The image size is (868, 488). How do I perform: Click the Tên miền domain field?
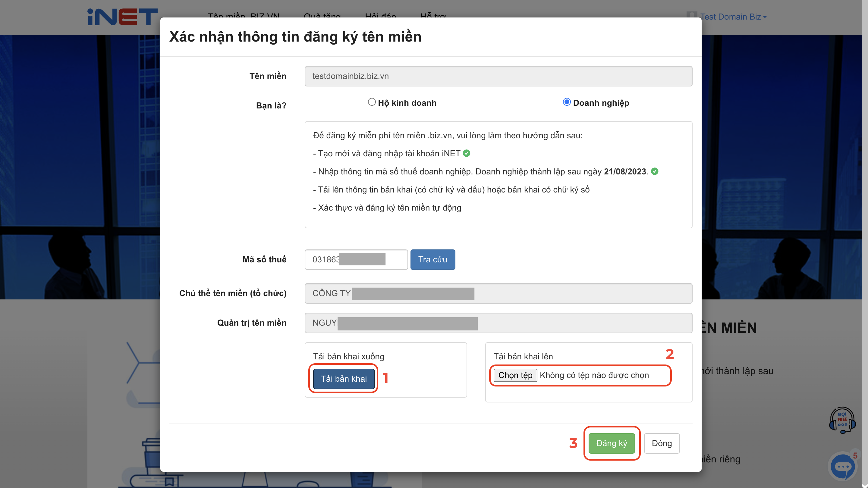click(498, 76)
